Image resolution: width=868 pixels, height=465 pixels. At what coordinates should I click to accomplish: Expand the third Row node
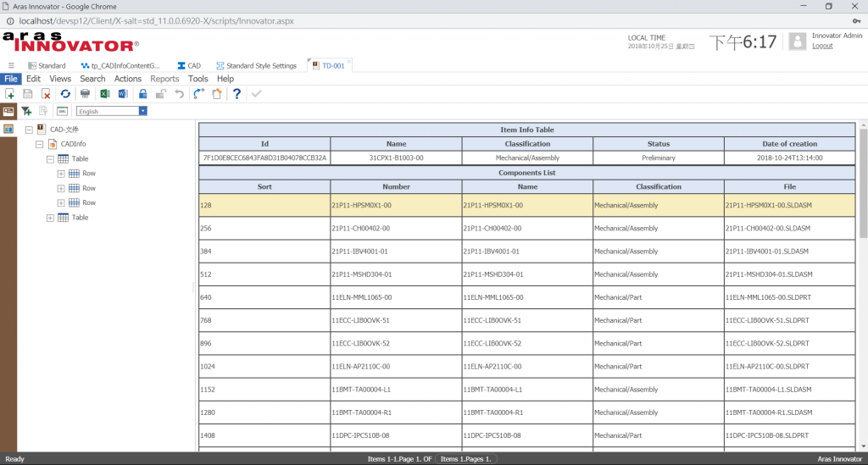(61, 203)
